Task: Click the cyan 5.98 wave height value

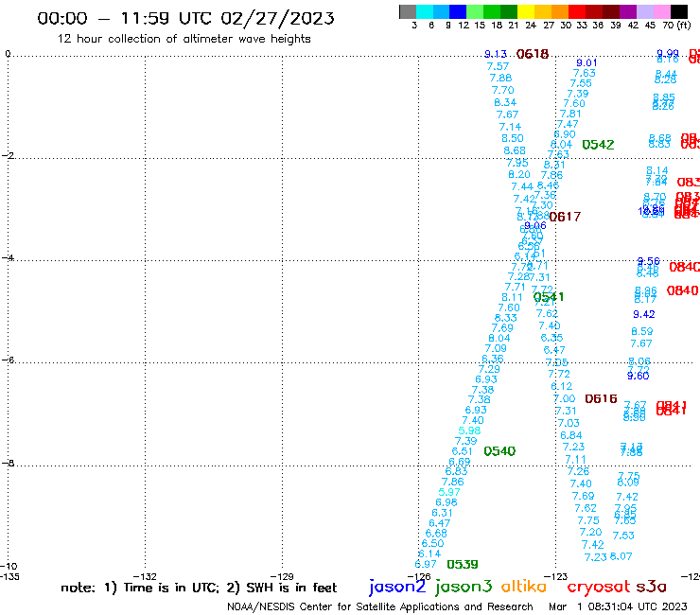Action: coord(469,430)
